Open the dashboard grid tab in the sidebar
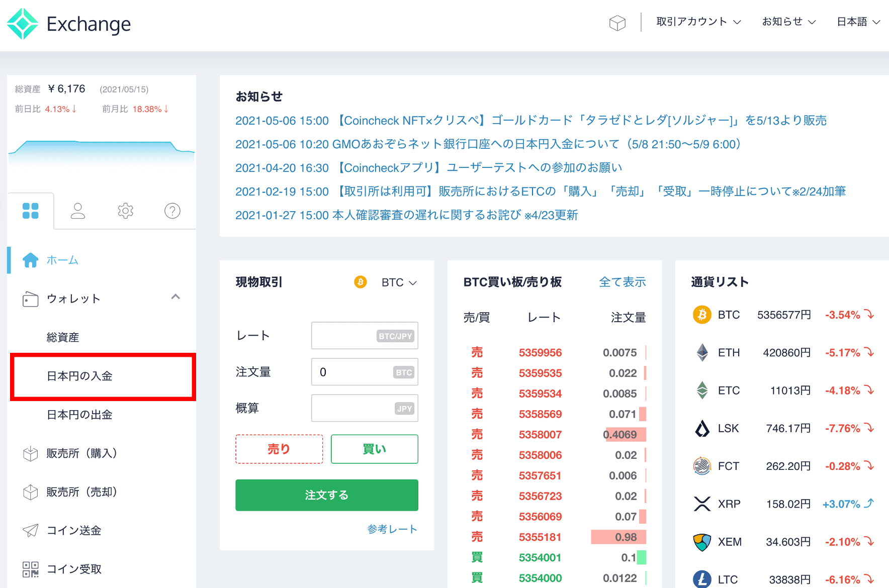This screenshot has width=889, height=588. 31,211
